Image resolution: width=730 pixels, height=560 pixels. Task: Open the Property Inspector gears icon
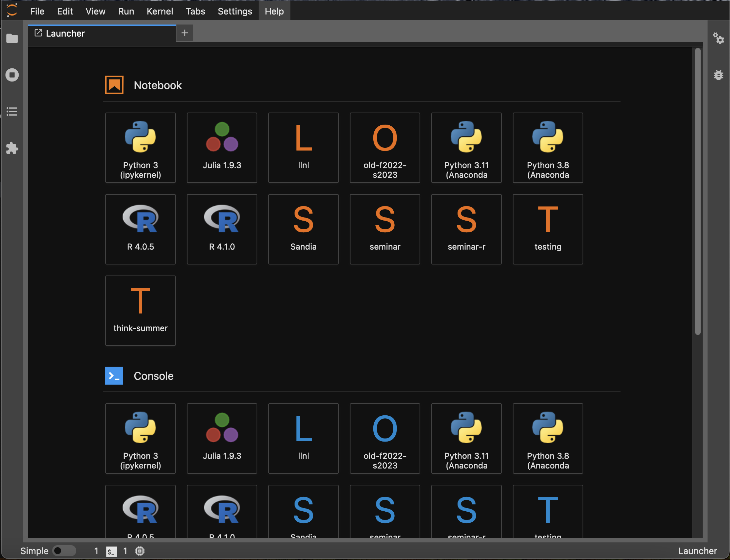pyautogui.click(x=718, y=38)
